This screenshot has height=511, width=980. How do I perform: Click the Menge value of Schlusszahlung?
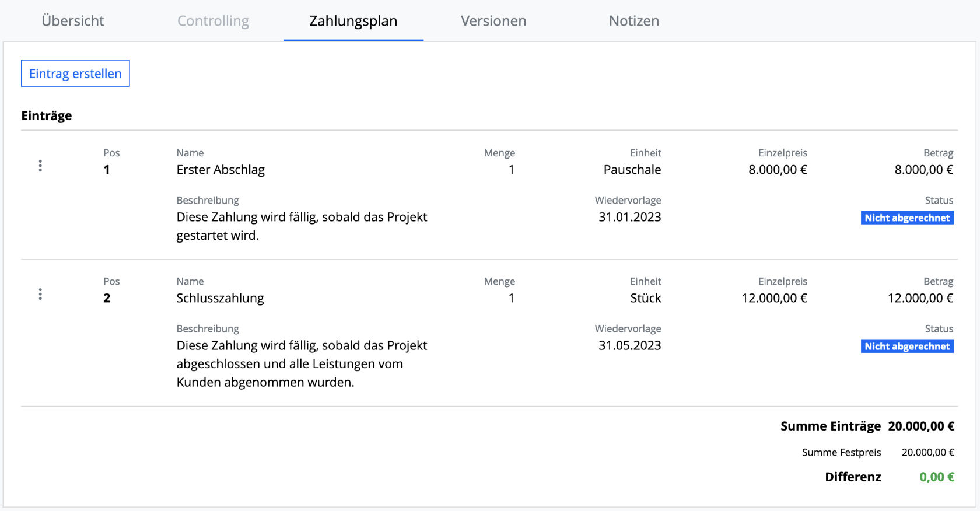coord(512,298)
